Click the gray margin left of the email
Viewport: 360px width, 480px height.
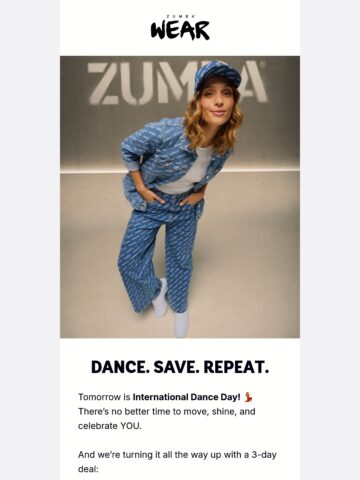pos(30,240)
